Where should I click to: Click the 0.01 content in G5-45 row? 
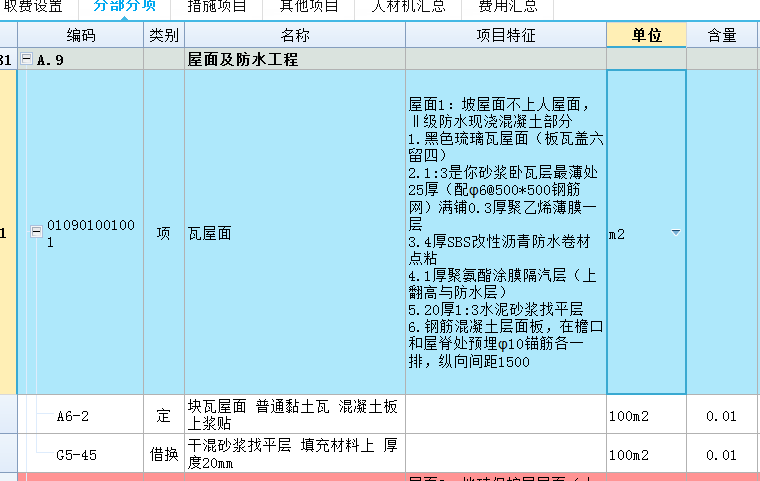(x=722, y=455)
